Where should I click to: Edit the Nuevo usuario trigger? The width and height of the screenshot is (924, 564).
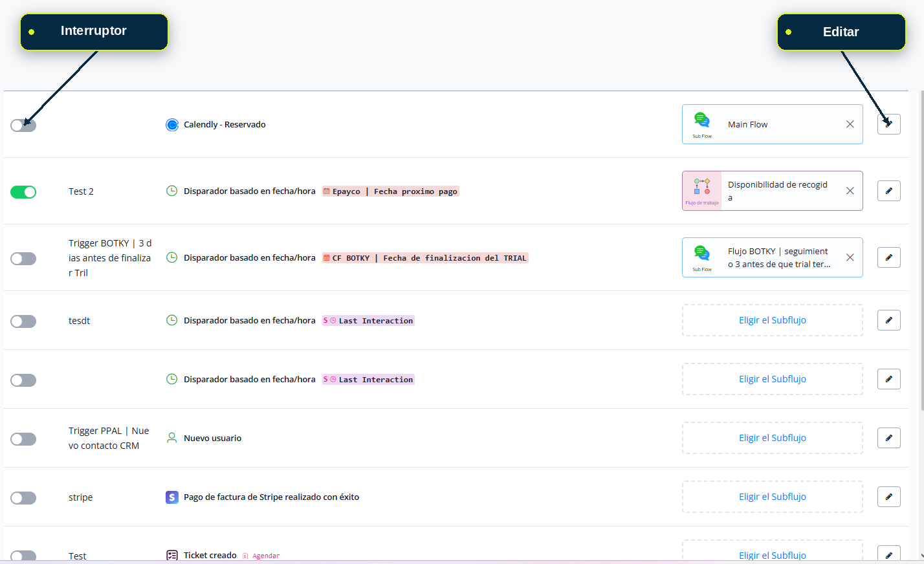889,438
